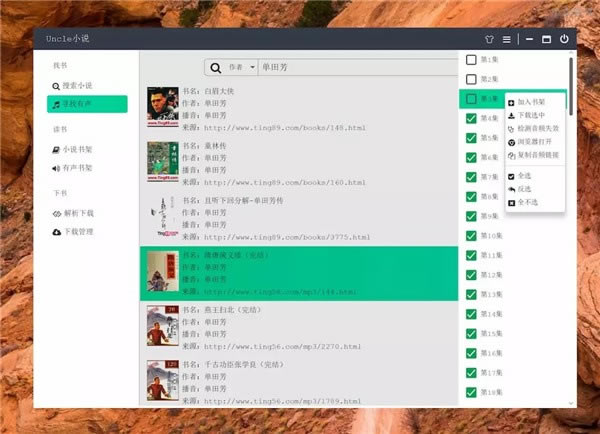Uncheck the 第10集 checkbox
This screenshot has width=600, height=434.
point(471,236)
